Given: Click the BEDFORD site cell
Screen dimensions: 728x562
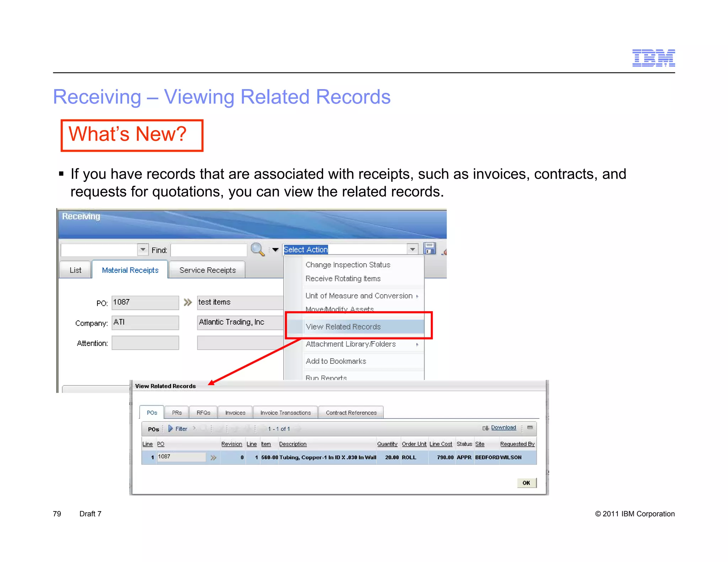Looking at the screenshot, I should point(487,458).
